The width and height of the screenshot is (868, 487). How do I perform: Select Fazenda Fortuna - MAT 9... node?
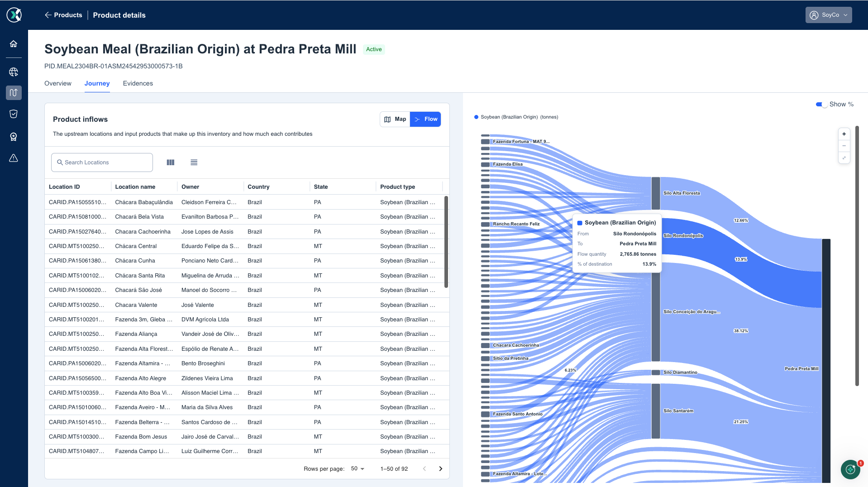click(x=485, y=142)
